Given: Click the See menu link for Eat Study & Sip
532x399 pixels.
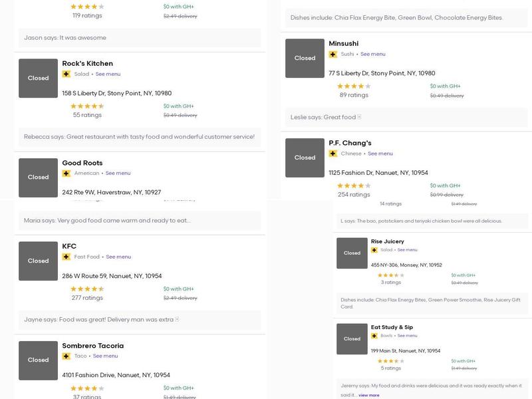Looking at the screenshot, I should click(408, 336).
